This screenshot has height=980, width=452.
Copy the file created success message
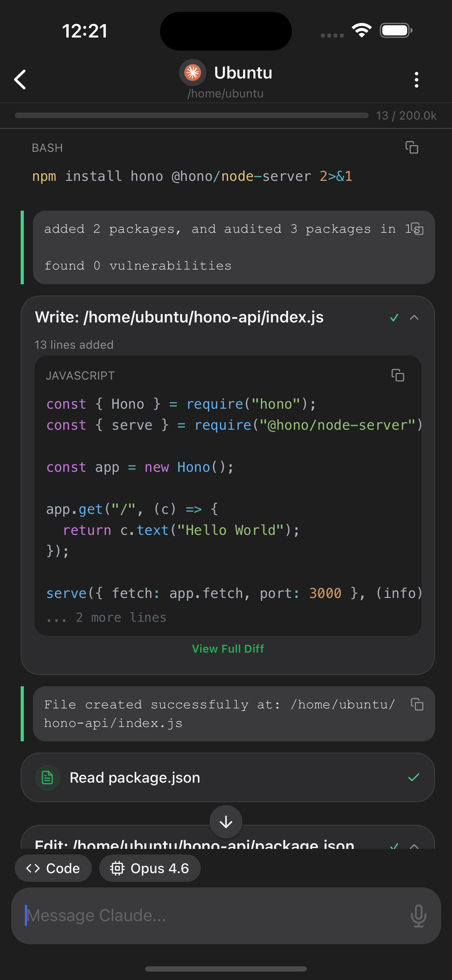tap(418, 704)
